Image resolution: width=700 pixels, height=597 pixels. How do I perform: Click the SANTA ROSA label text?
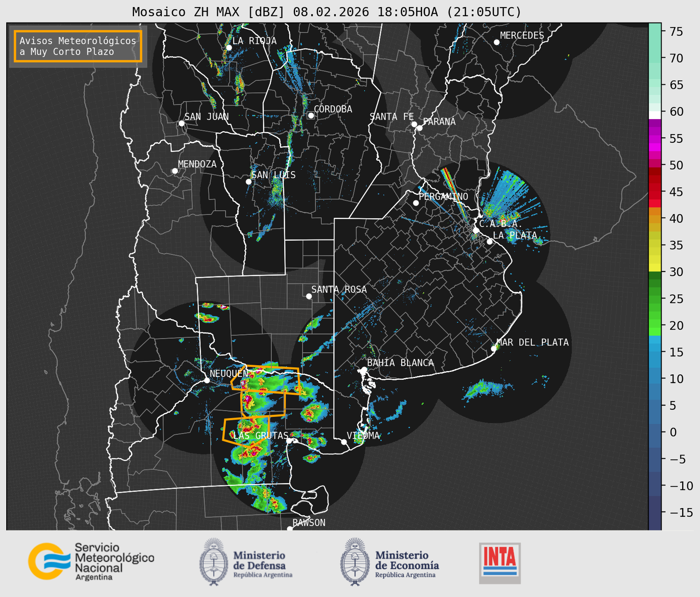click(339, 289)
